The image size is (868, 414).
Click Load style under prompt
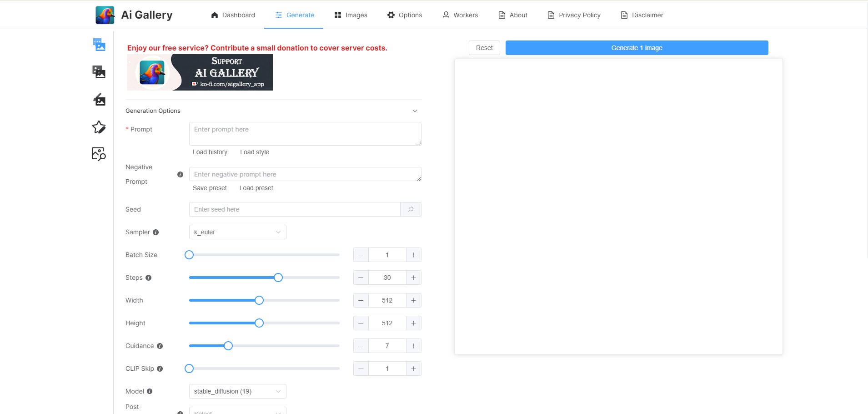[x=255, y=152]
